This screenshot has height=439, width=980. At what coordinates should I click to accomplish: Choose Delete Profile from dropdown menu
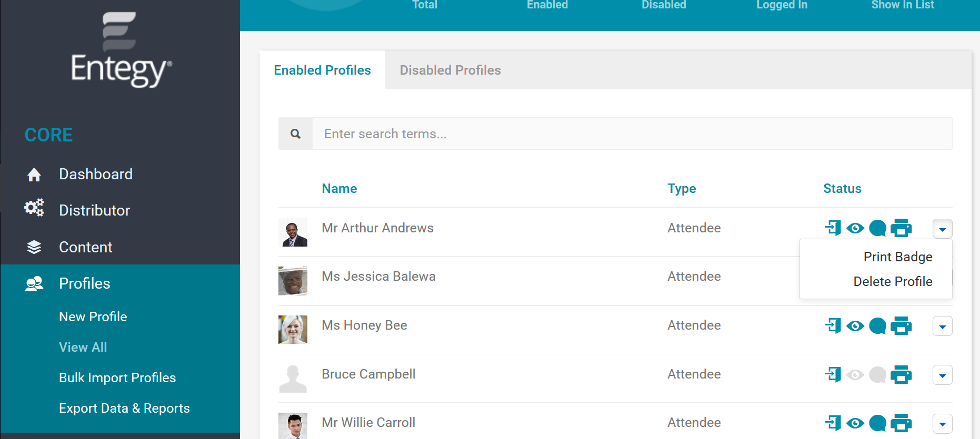click(x=893, y=281)
